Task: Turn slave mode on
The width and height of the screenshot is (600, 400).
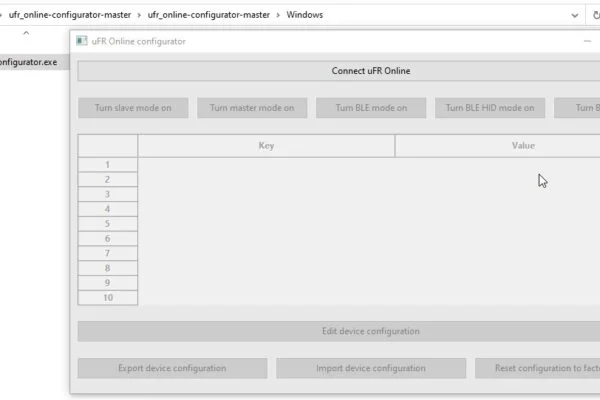Action: pos(133,108)
